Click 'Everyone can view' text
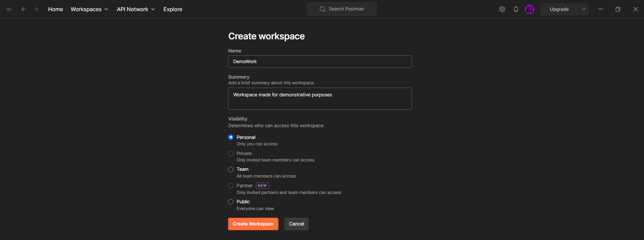644x240 pixels. pos(255,208)
